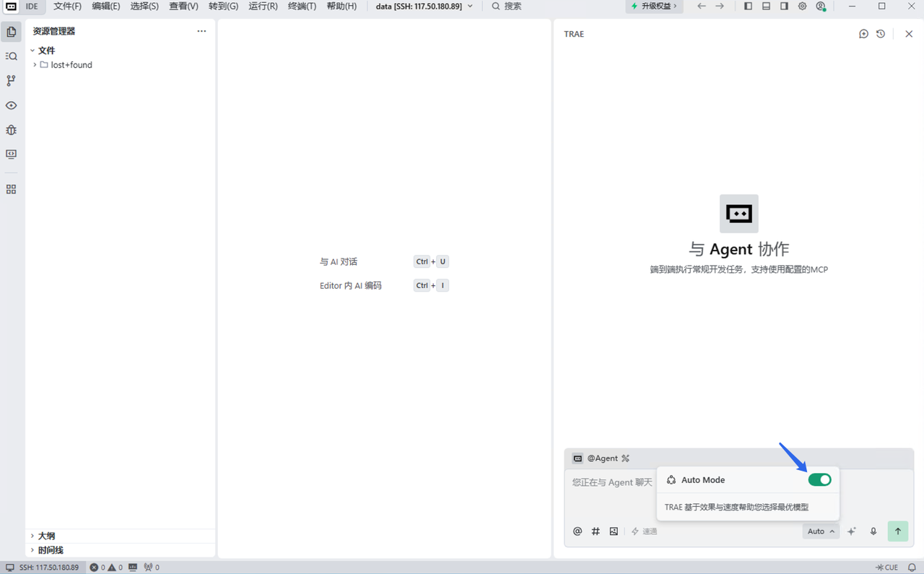
Task: Open the Auto model selector dropdown
Action: click(821, 531)
